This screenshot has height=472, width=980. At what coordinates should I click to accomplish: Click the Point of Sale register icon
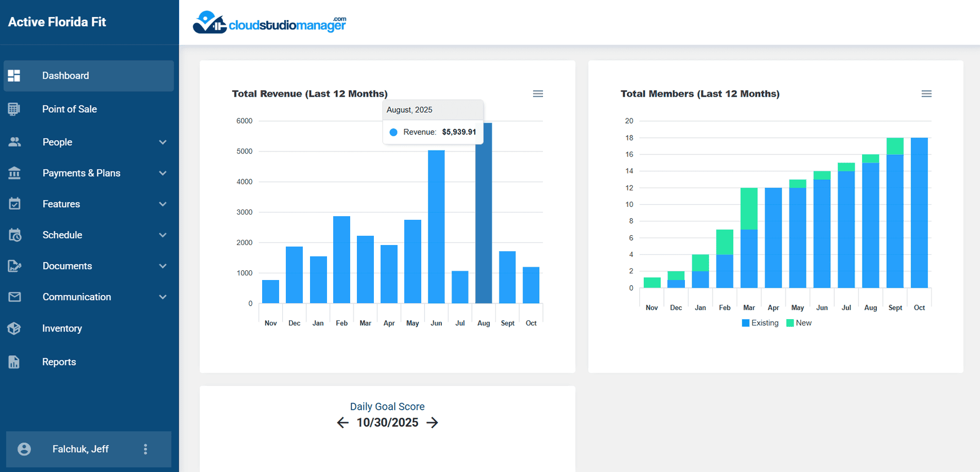[x=14, y=109]
